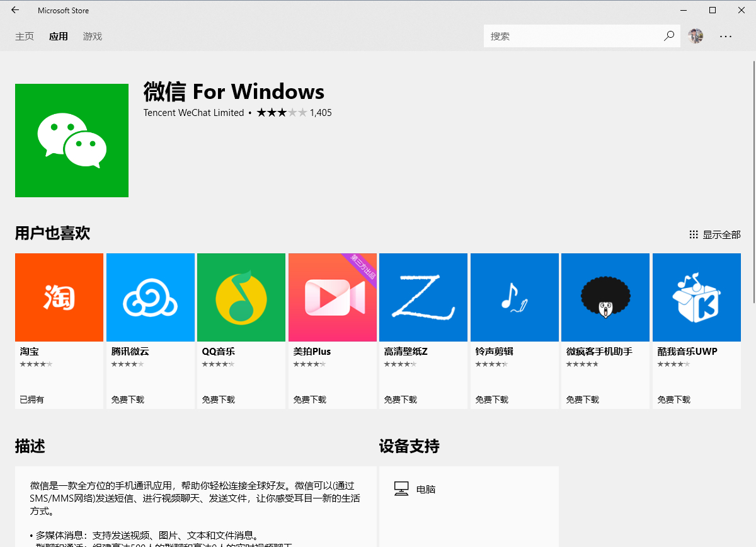Viewport: 756px width, 547px height.
Task: Click the star rating under QQ音乐
Action: [218, 364]
